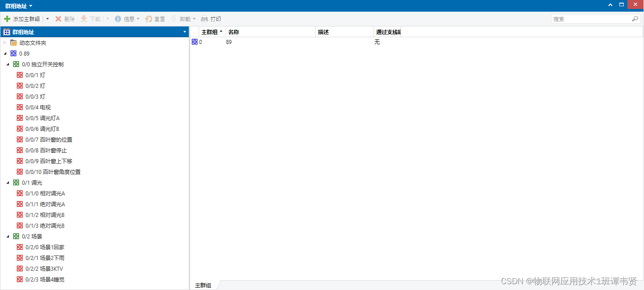Click the blue Info icon in toolbar
Image resolution: width=644 pixels, height=290 pixels.
pyautogui.click(x=118, y=19)
